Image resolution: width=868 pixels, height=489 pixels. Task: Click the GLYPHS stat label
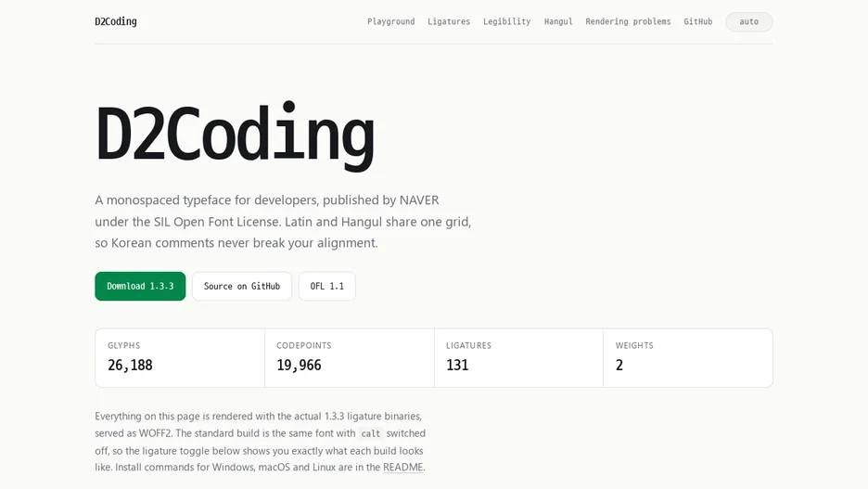pyautogui.click(x=124, y=345)
